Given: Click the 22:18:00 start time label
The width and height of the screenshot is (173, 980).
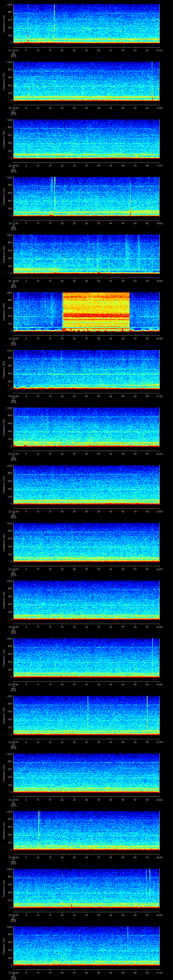Looking at the screenshot, I should click(x=13, y=281).
